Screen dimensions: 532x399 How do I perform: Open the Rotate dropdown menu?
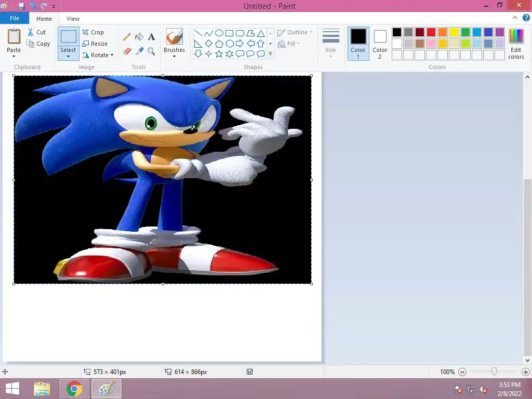coord(112,55)
